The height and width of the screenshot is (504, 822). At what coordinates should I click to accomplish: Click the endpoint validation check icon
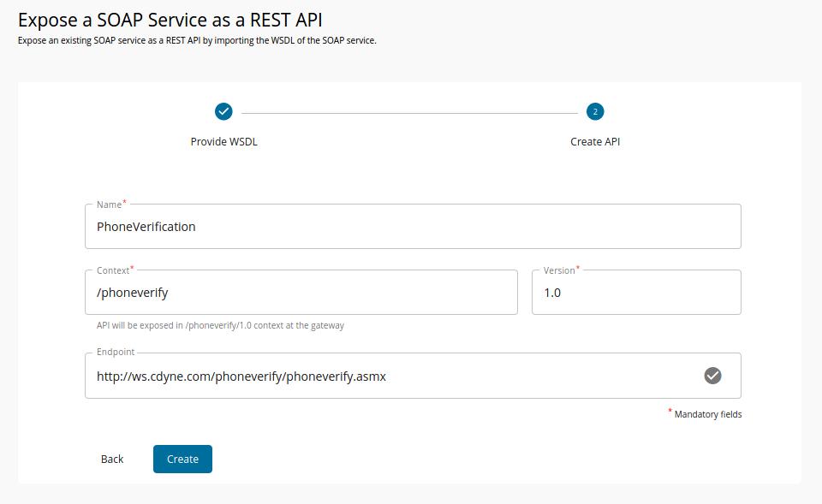[x=712, y=376]
